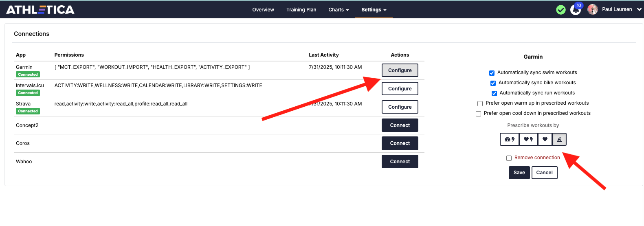The width and height of the screenshot is (644, 226).
Task: Click the Wahoo app name
Action: [24, 162]
